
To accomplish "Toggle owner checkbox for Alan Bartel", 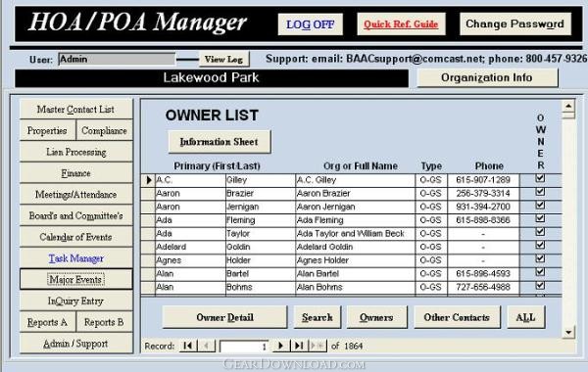I will [x=540, y=272].
